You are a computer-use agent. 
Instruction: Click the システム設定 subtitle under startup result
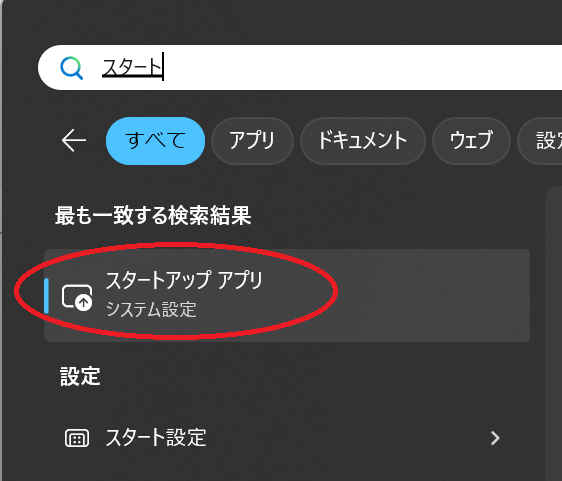(151, 309)
